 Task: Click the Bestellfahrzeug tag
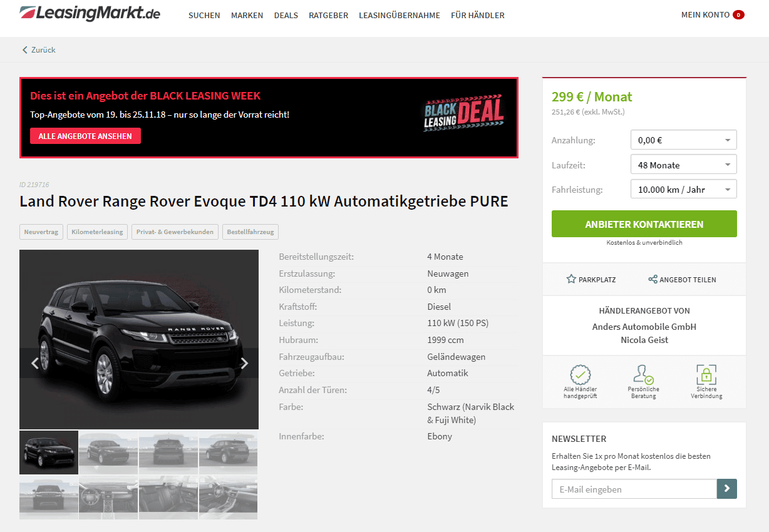(x=250, y=232)
